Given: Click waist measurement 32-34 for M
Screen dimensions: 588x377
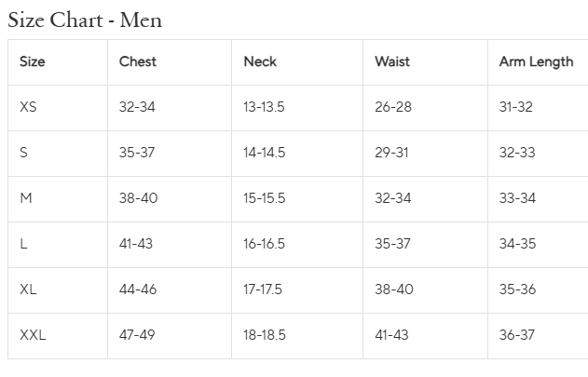Looking at the screenshot, I should tap(393, 198).
